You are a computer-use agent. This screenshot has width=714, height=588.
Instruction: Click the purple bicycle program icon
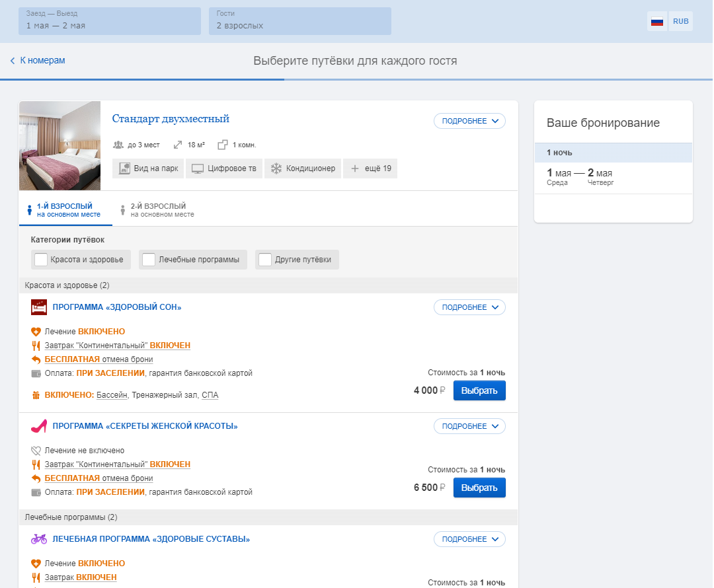[39, 539]
